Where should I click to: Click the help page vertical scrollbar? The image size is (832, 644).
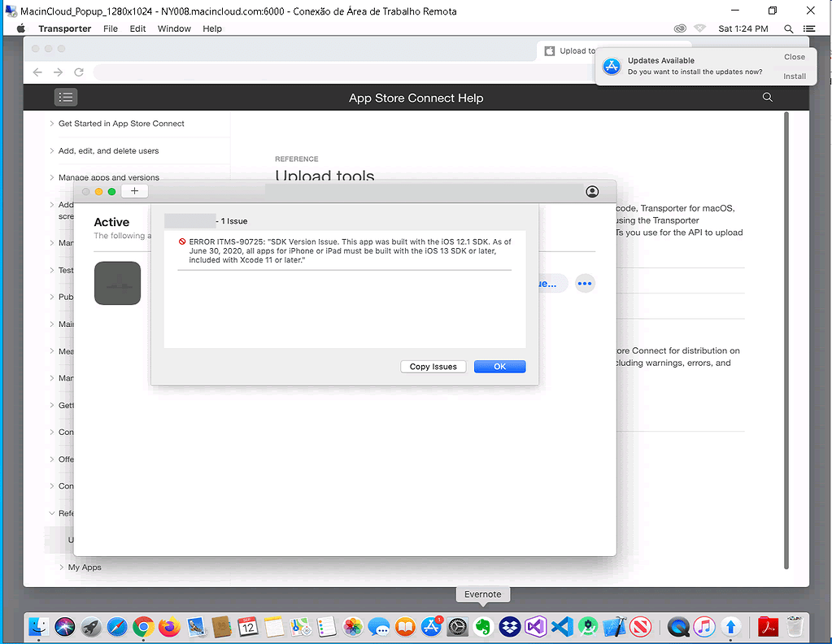pos(786,325)
